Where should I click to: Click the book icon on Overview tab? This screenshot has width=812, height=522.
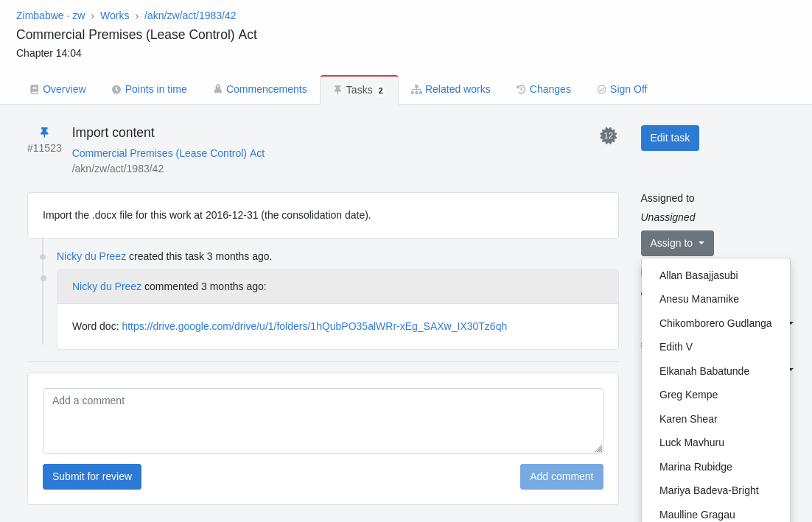(34, 90)
